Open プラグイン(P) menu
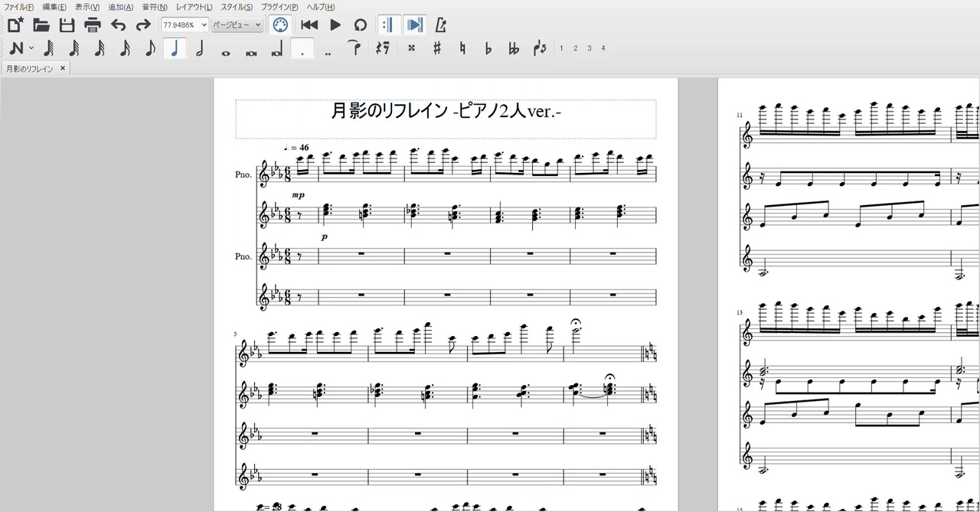The image size is (980, 512). pos(279,7)
